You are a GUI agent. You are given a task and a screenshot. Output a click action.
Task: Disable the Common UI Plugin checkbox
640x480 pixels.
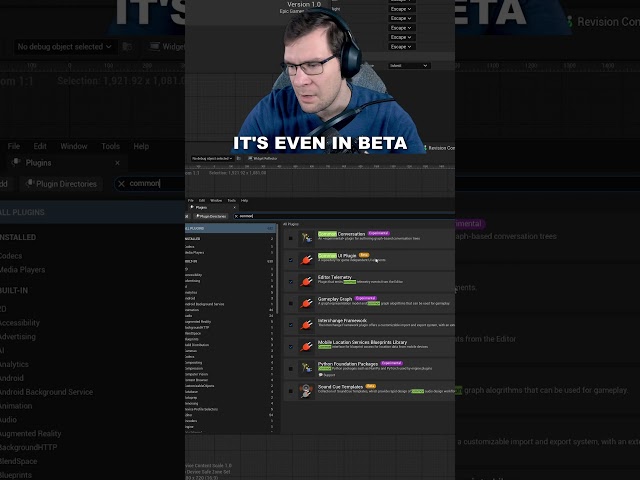coord(291,260)
